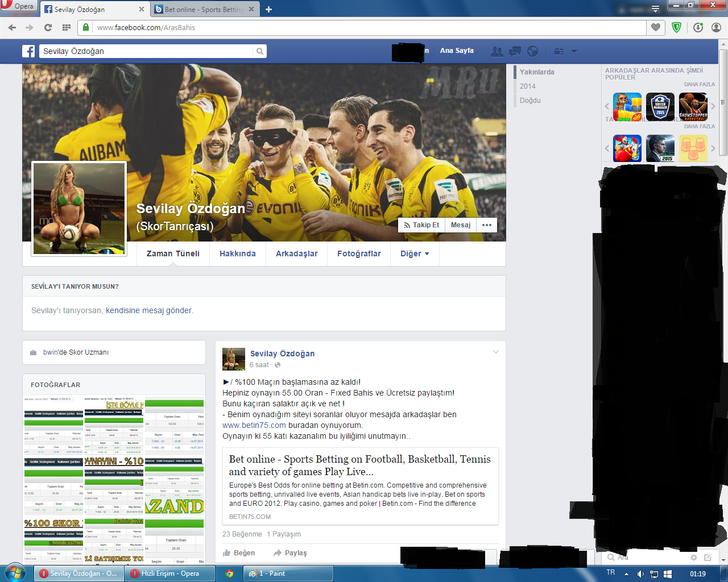
Task: Open Opera's tab menu button
Action: (655, 9)
